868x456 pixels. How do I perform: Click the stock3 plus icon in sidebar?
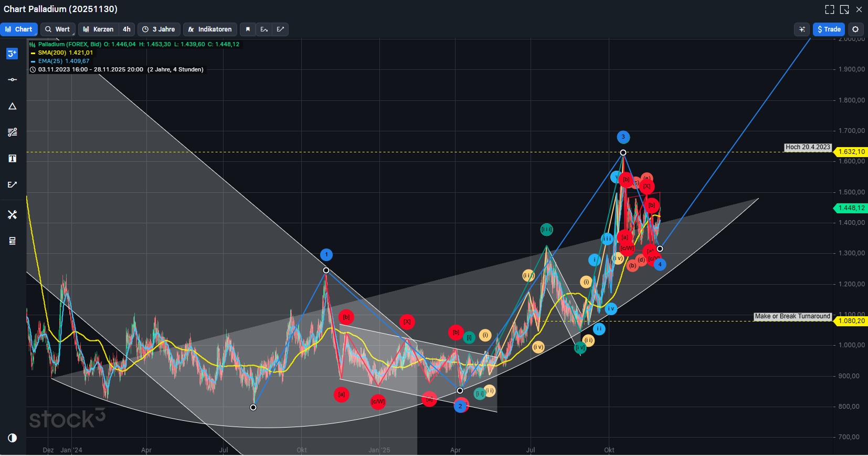(13, 54)
